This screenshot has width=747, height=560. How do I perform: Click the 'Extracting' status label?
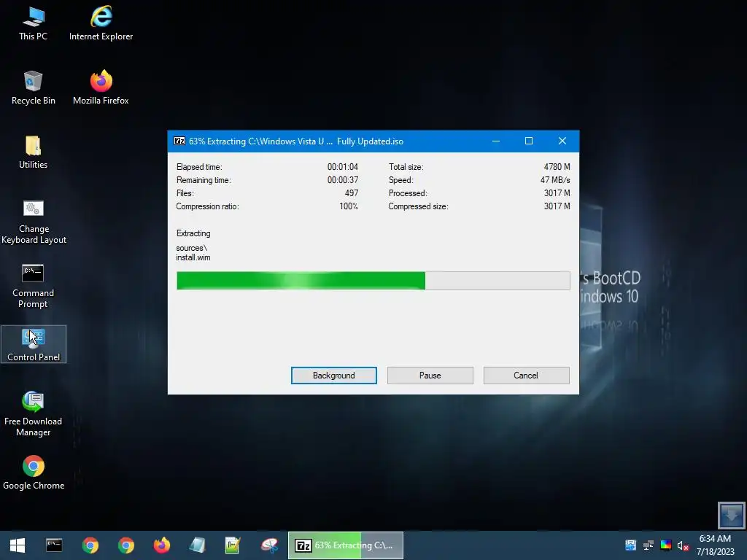click(x=193, y=233)
